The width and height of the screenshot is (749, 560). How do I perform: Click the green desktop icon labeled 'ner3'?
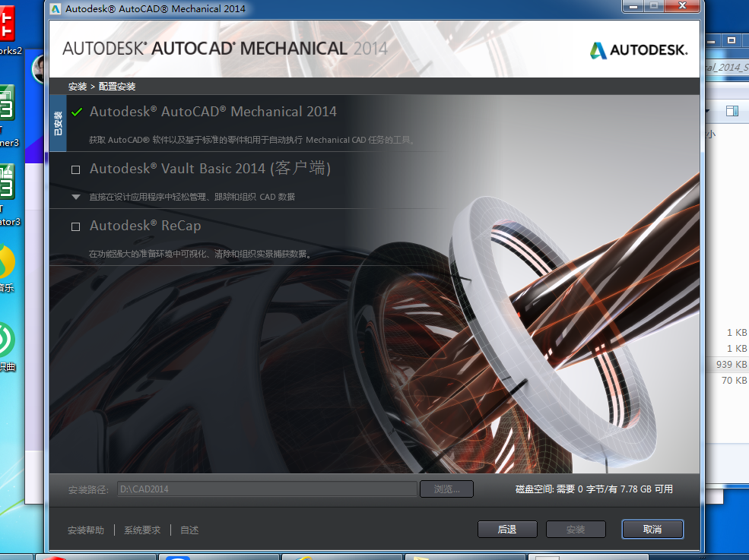(x=7, y=103)
